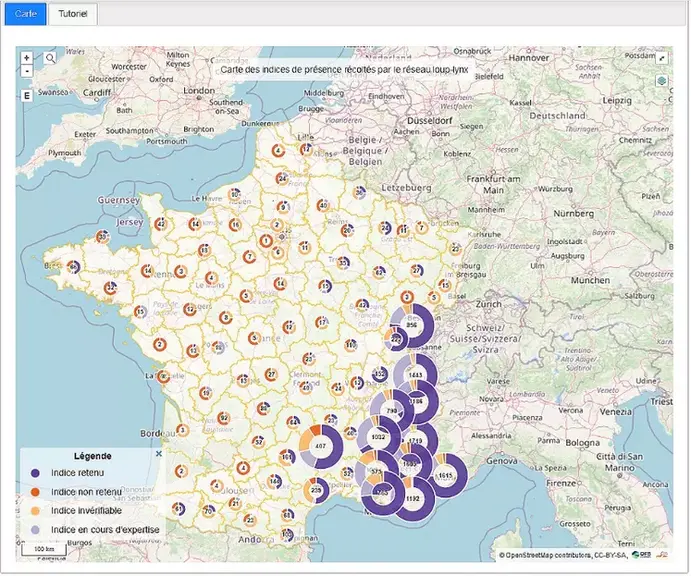The image size is (691, 576).
Task: Select the 790 cluster donut marker
Action: 392,411
